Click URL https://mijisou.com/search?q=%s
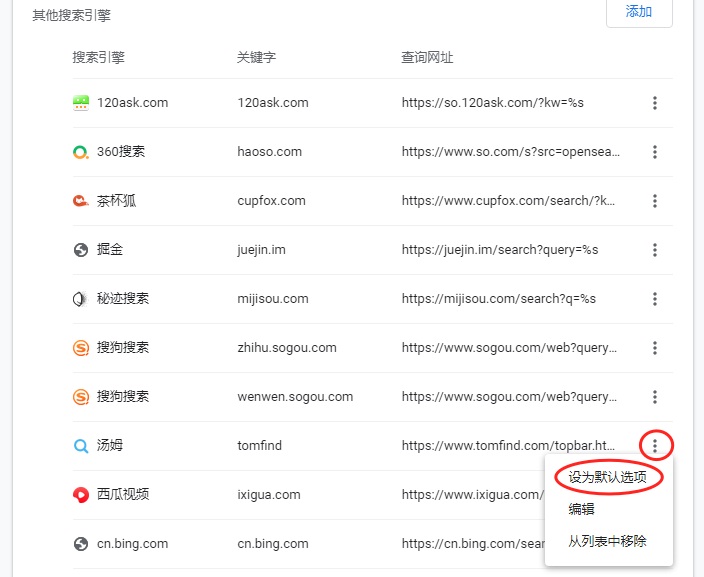704x577 pixels. (498, 299)
